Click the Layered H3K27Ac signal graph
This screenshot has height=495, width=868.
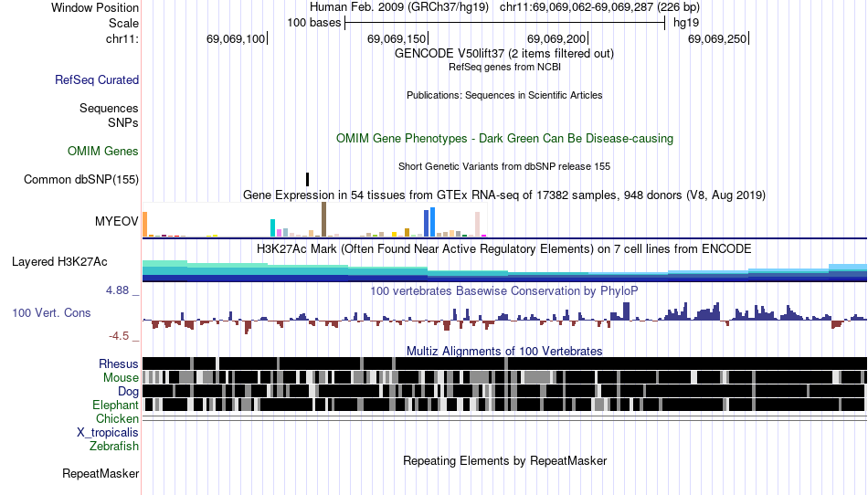pos(504,271)
